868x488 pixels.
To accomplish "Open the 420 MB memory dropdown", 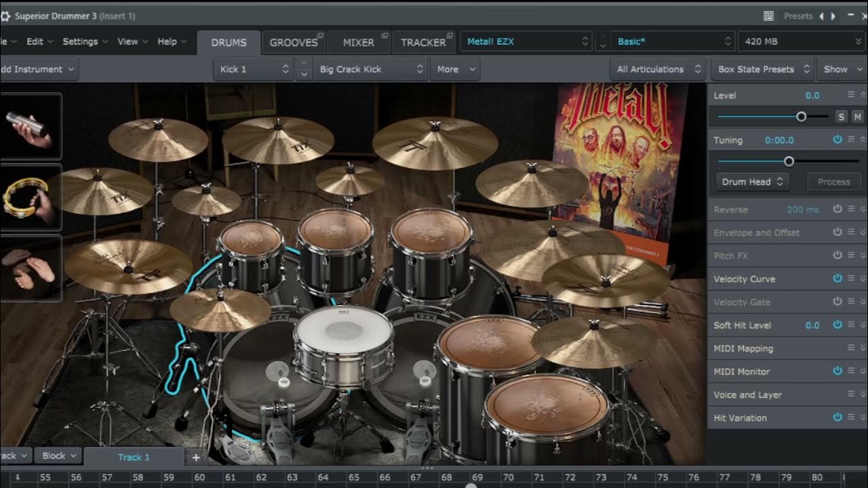I will tap(802, 41).
